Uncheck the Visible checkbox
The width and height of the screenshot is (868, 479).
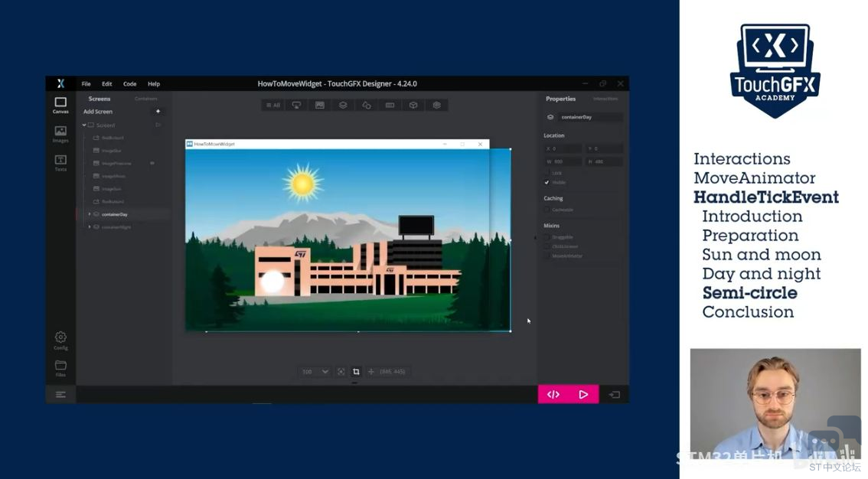(x=547, y=182)
